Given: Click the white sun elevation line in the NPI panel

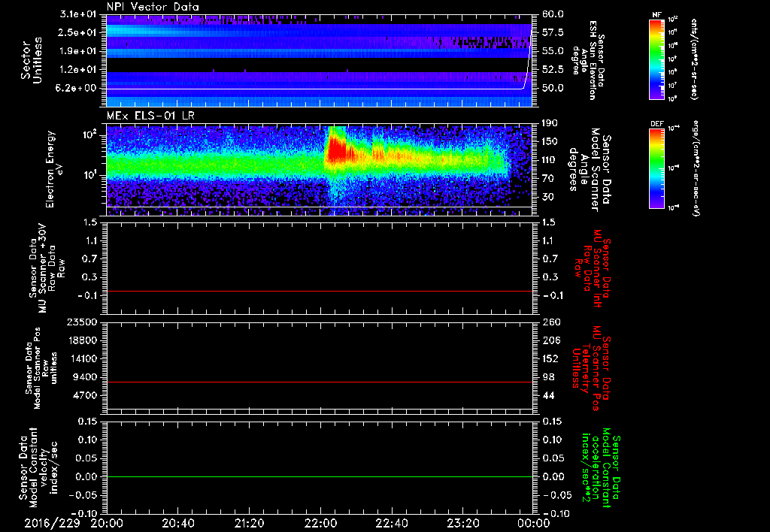Looking at the screenshot, I should [x=301, y=89].
